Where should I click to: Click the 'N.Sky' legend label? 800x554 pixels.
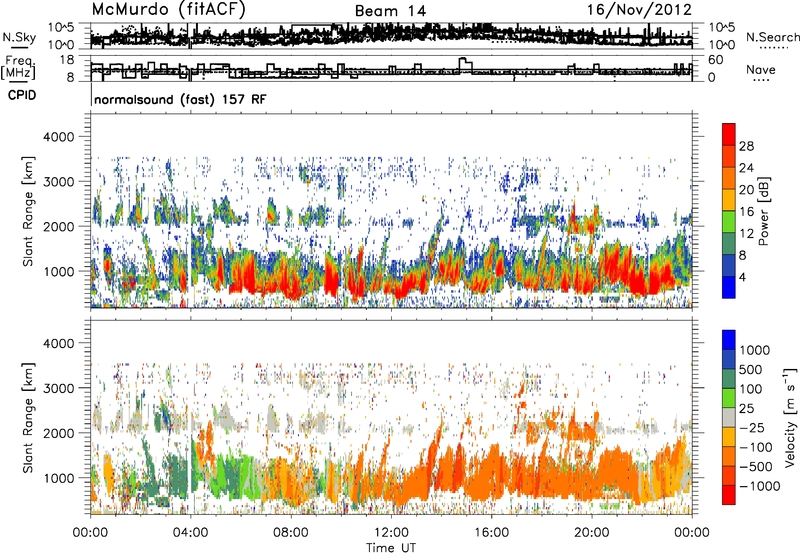point(19,37)
